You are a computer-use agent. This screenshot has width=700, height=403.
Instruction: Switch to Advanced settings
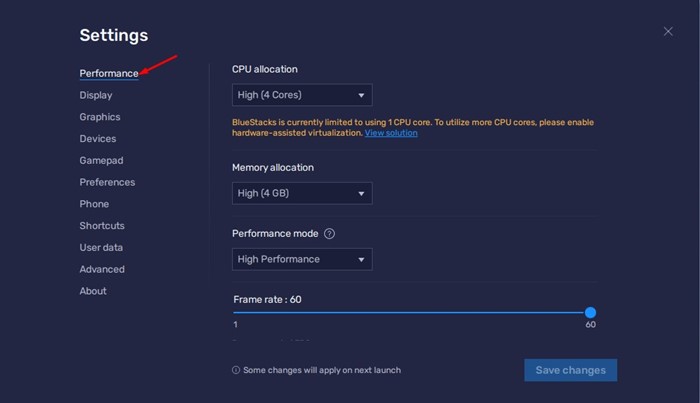click(102, 269)
